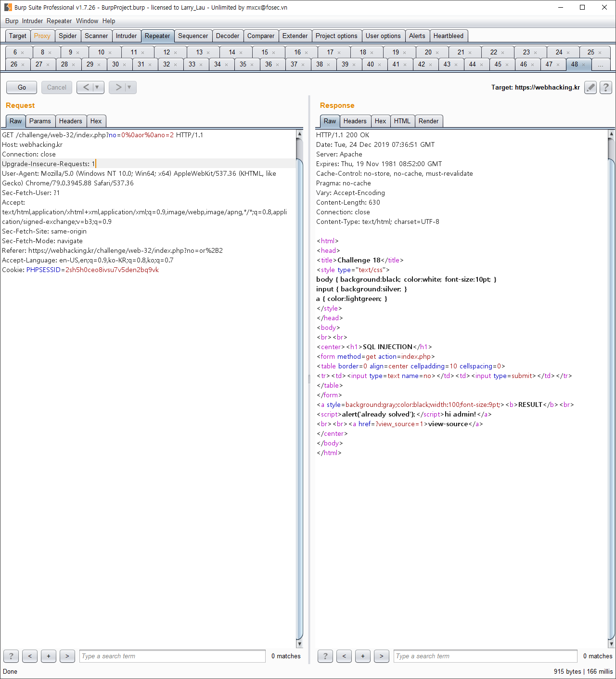This screenshot has width=616, height=679.
Task: Open the Alerts tab
Action: tap(417, 36)
